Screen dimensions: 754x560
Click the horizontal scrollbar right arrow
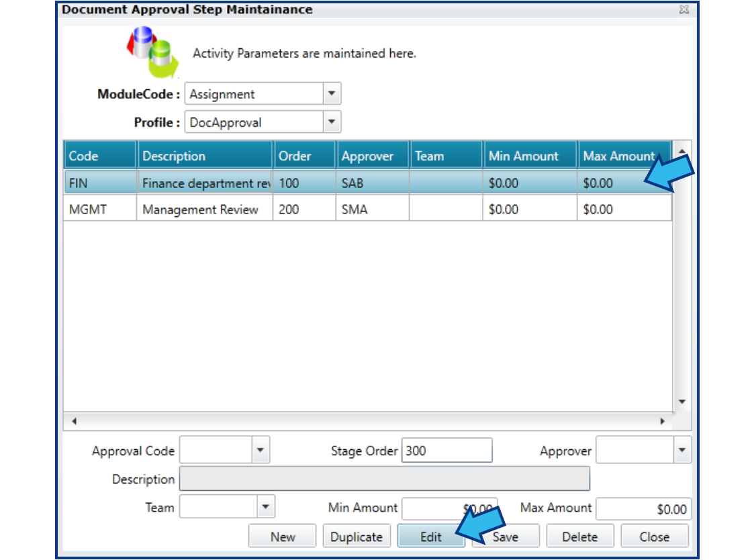(x=663, y=421)
